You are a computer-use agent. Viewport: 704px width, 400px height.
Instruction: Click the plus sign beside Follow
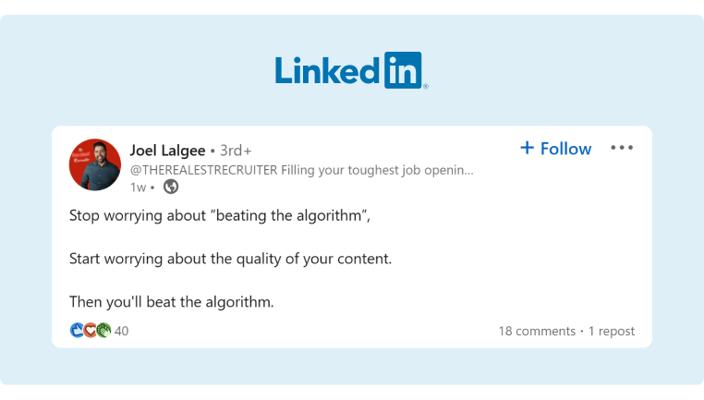527,148
